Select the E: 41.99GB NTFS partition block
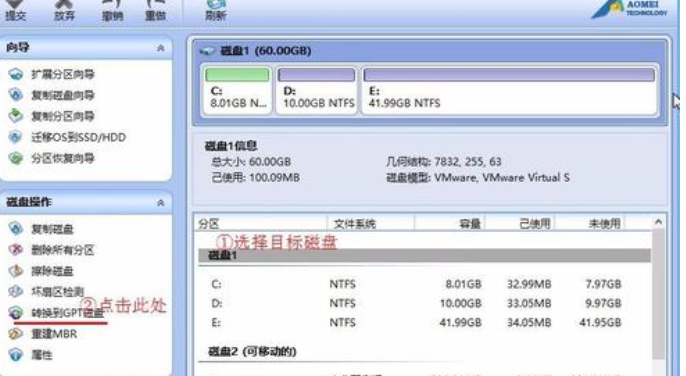Screen dimensions: 686x376 pos(510,90)
